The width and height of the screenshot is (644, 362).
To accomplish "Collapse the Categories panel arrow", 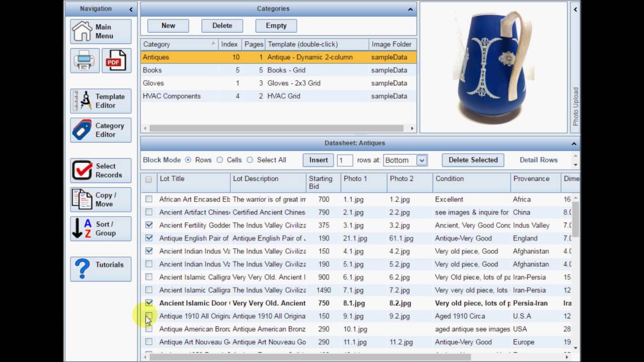I will 411,9.
